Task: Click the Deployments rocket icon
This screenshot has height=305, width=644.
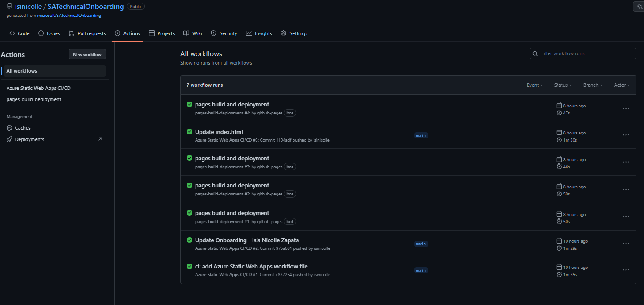Action: [x=9, y=139]
